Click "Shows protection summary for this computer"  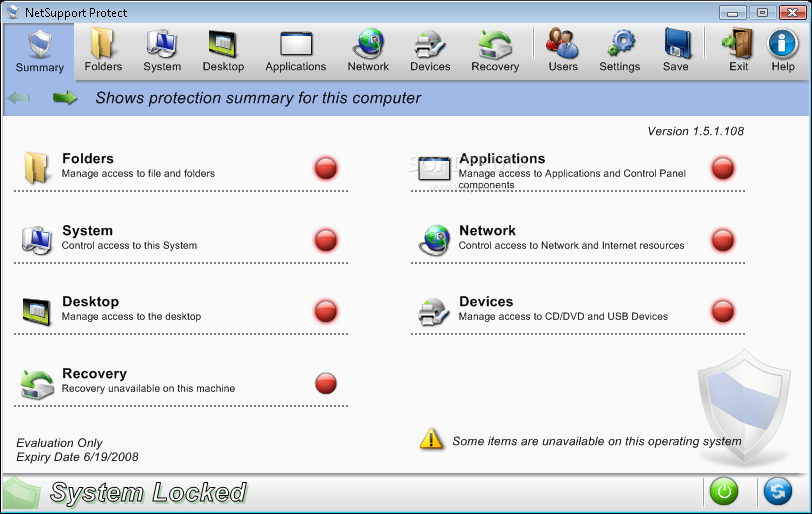click(x=258, y=98)
